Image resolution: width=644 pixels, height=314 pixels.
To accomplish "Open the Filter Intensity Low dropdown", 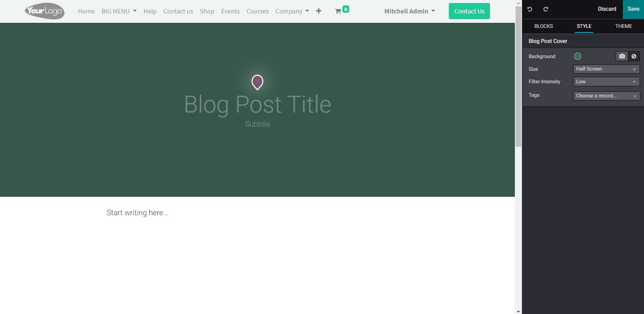I will (606, 82).
